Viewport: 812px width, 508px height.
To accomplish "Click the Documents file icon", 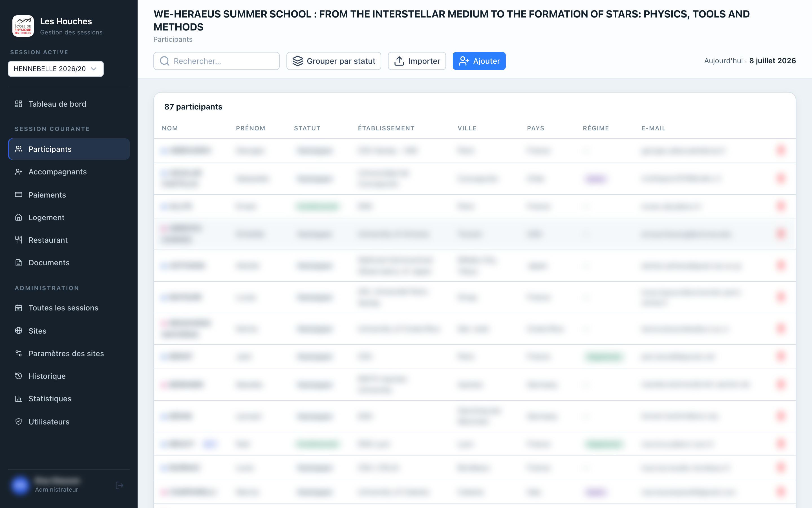I will point(19,262).
